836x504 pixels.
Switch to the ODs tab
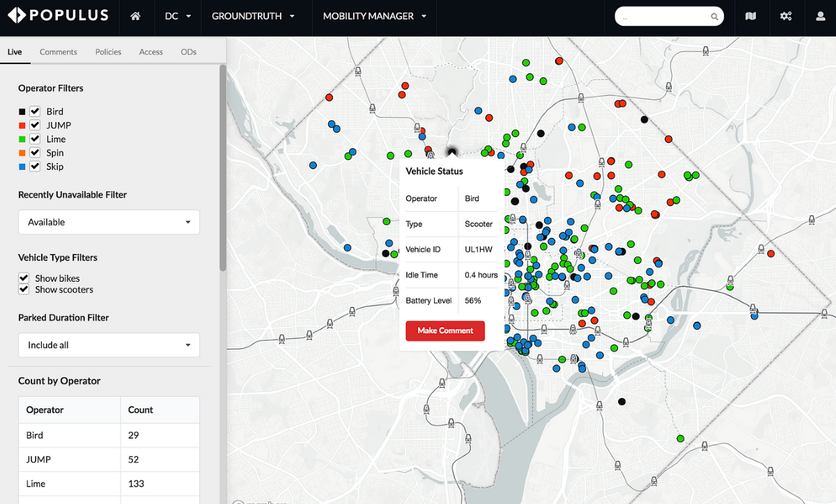[x=188, y=52]
